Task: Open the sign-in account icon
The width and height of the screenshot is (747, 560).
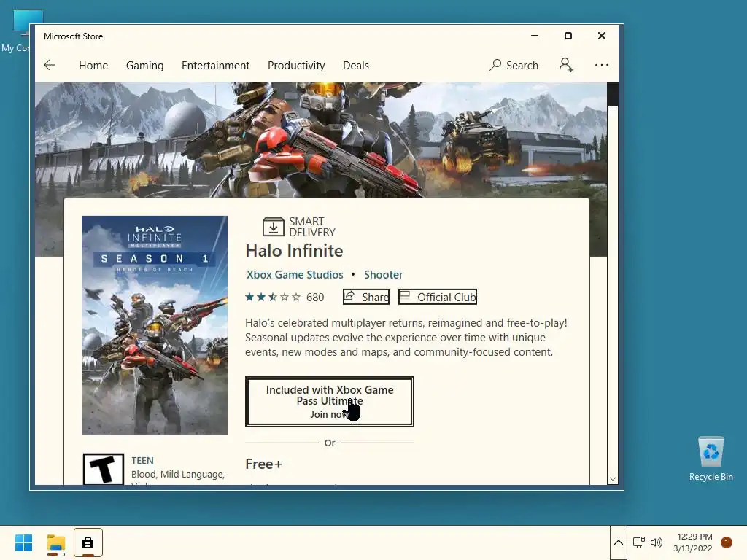Action: click(x=566, y=65)
